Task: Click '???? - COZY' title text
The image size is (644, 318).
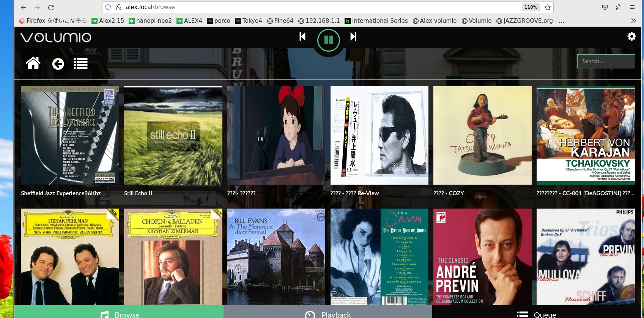Action: (449, 193)
